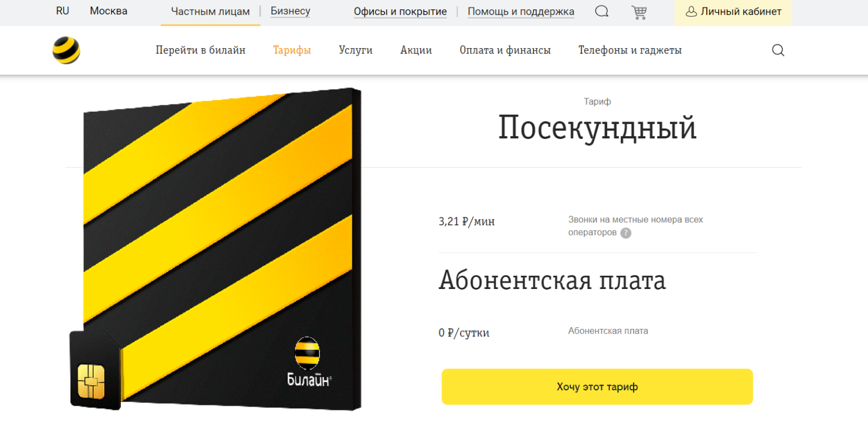Open 'Телефоны и гаджеты' menu item
This screenshot has width=868, height=428.
coord(630,50)
